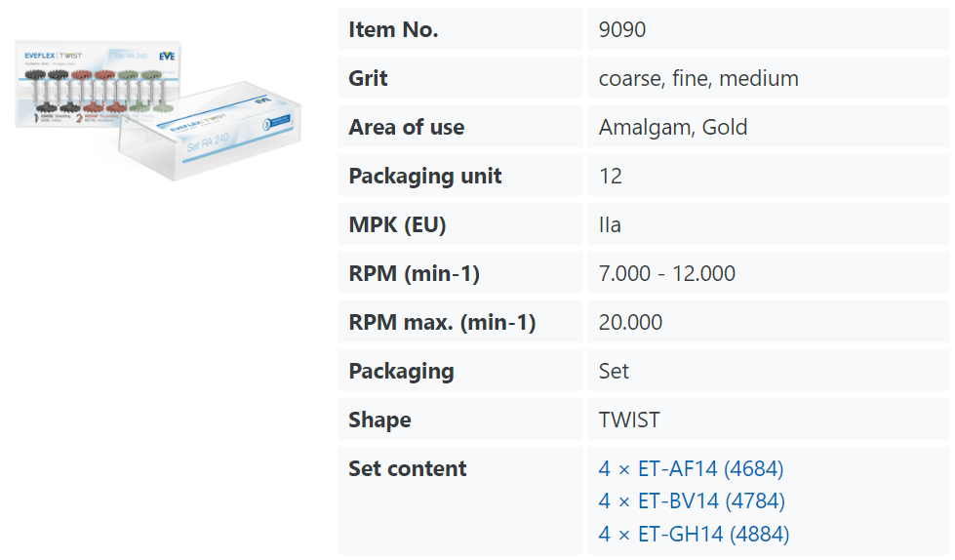
Task: Click the Amalgam, Gold value
Action: point(672,127)
